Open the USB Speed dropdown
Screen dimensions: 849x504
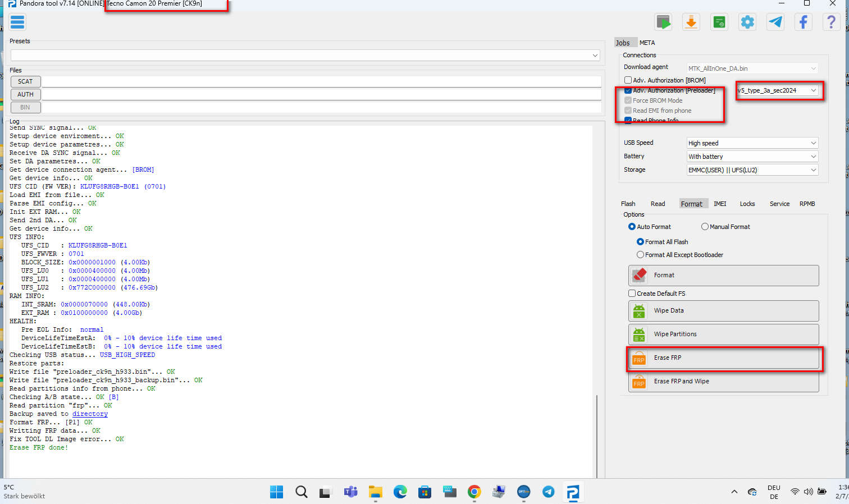click(x=752, y=143)
